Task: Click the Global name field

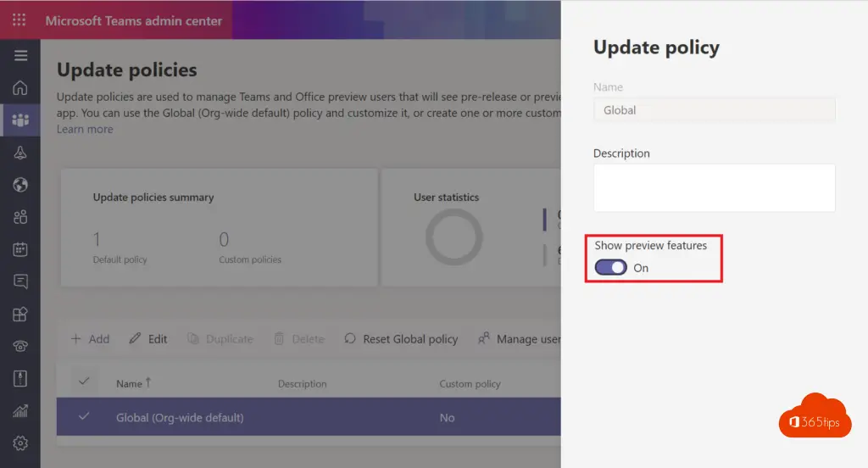Action: [x=714, y=109]
